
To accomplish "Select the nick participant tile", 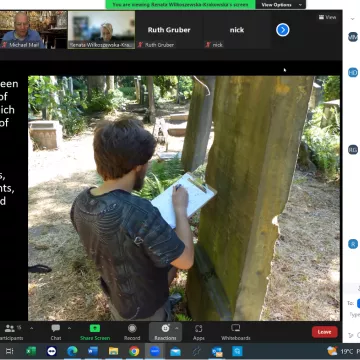I will (237, 30).
